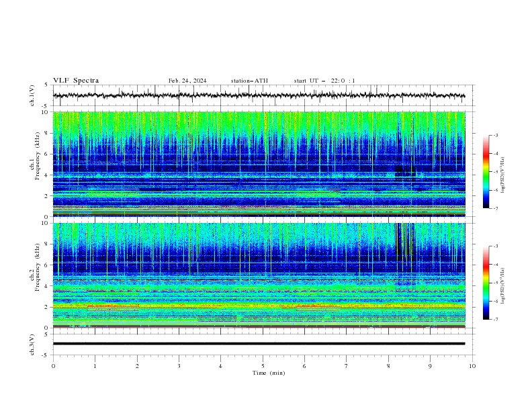Click time axis tick label "4"
This screenshot has height=411, width=532.
(x=221, y=366)
